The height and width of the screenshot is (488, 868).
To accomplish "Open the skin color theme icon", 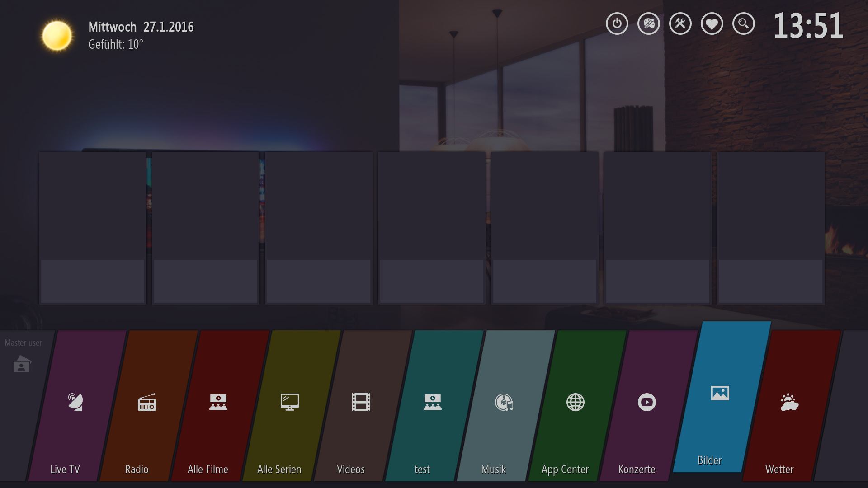I will pos(649,23).
